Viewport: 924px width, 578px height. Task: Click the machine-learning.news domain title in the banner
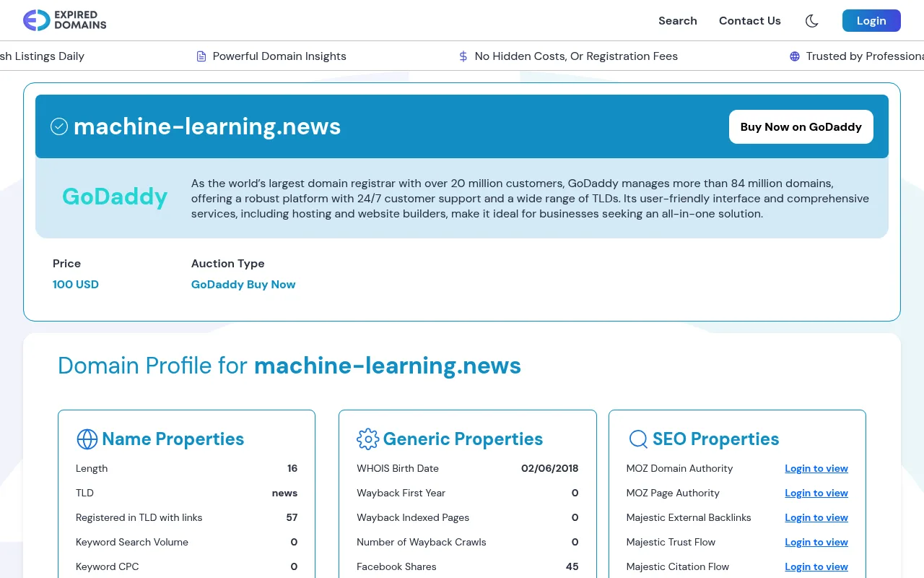pyautogui.click(x=207, y=126)
